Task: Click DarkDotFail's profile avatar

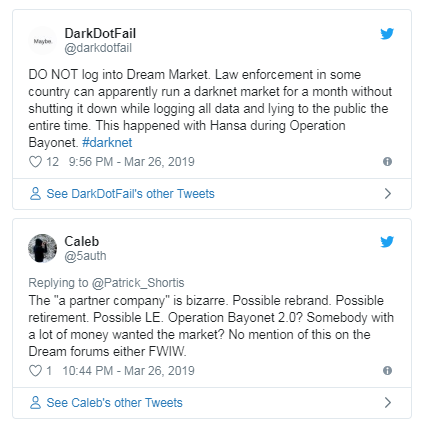Action: (x=43, y=41)
